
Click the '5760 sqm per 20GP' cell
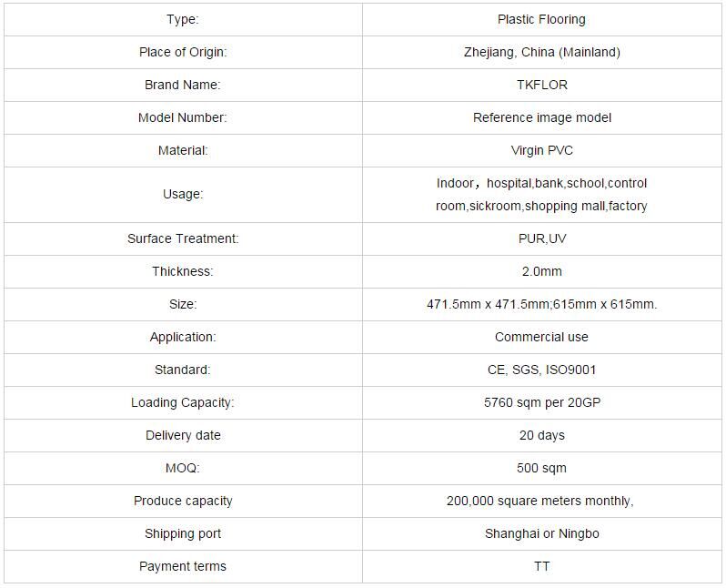point(541,402)
